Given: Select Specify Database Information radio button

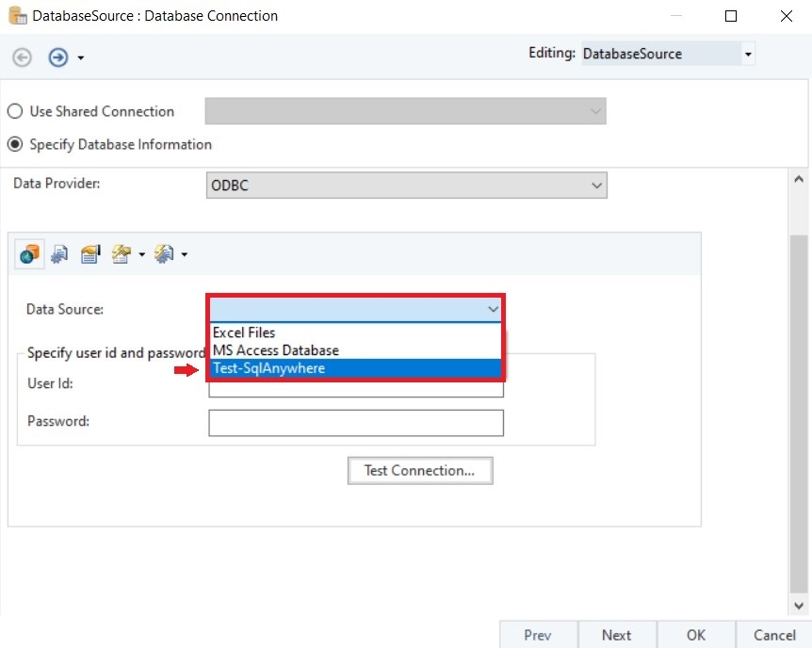Looking at the screenshot, I should click(x=15, y=145).
